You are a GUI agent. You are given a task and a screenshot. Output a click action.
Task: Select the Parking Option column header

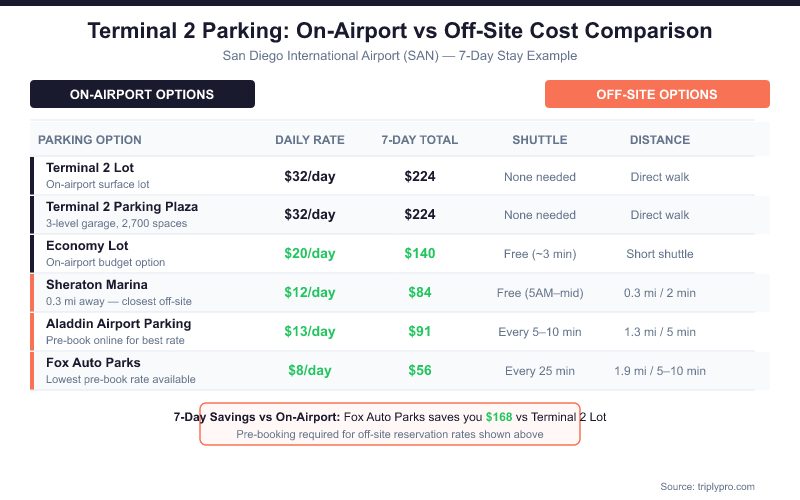tap(90, 140)
